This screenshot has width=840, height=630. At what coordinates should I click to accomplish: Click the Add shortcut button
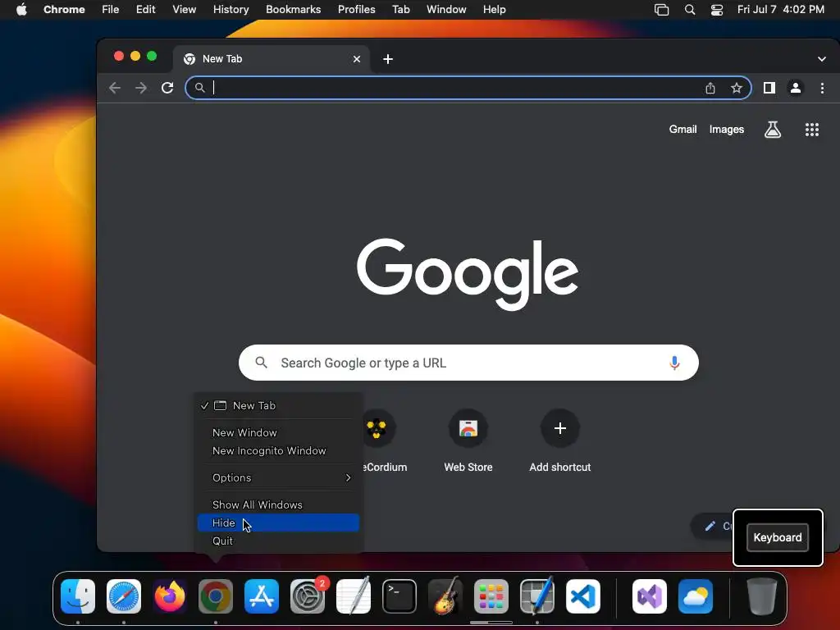559,441
